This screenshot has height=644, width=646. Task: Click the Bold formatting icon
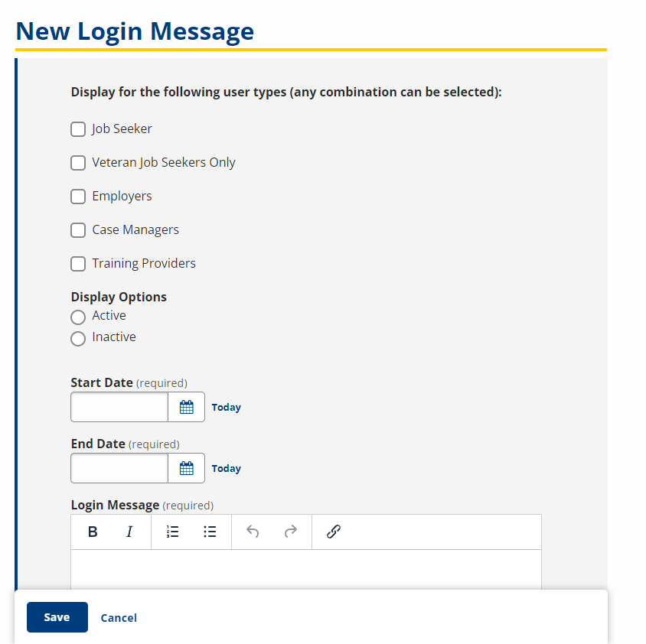point(93,532)
